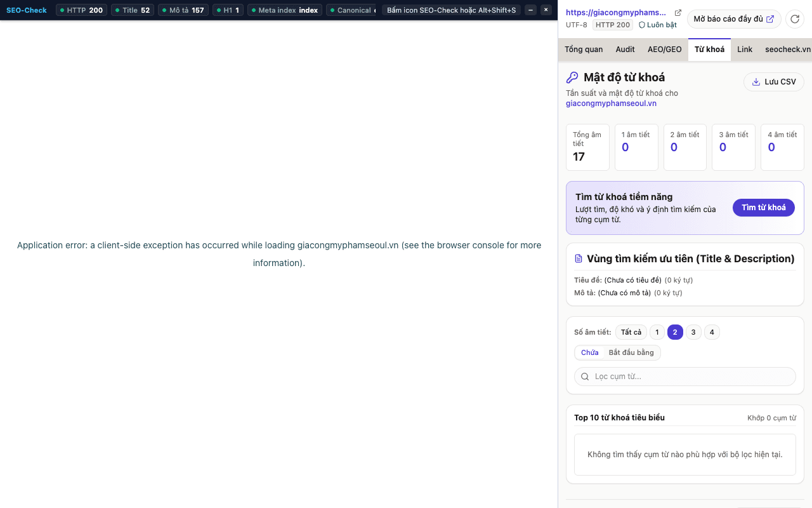Click the Mật độ từ khoá heading
Image resolution: width=812 pixels, height=508 pixels.
click(624, 77)
